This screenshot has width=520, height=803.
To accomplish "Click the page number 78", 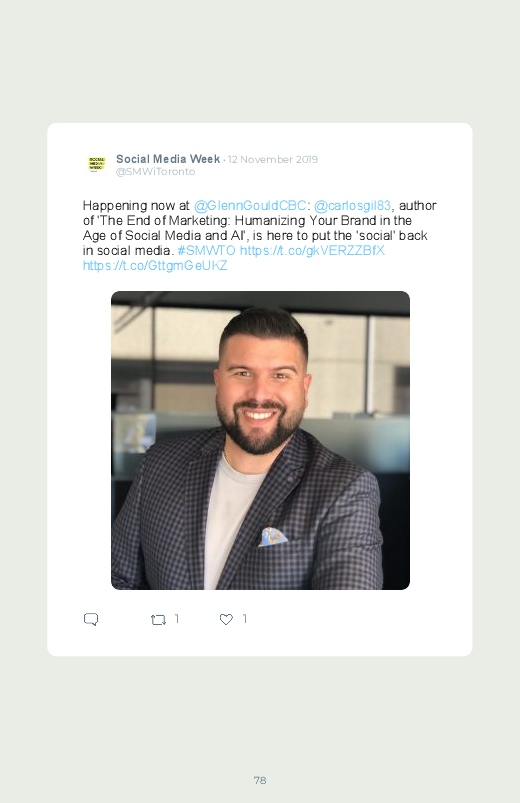I will 260,780.
